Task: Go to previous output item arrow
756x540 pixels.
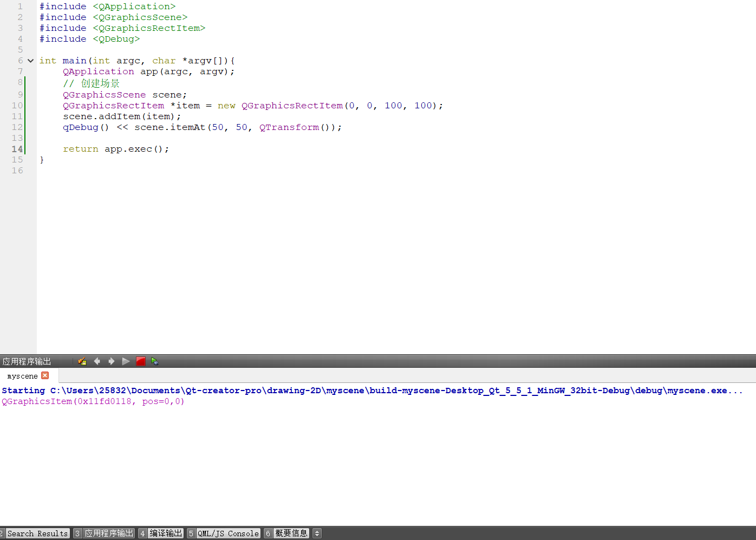Action: 97,361
